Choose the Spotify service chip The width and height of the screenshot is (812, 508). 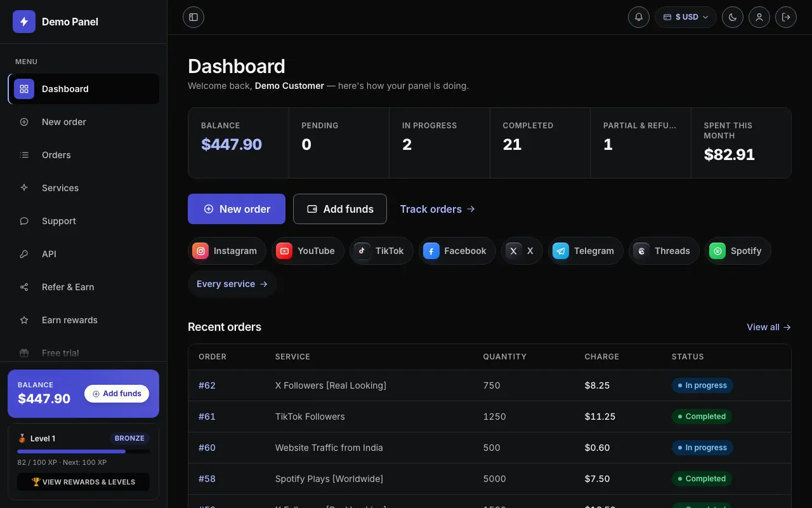pyautogui.click(x=738, y=251)
